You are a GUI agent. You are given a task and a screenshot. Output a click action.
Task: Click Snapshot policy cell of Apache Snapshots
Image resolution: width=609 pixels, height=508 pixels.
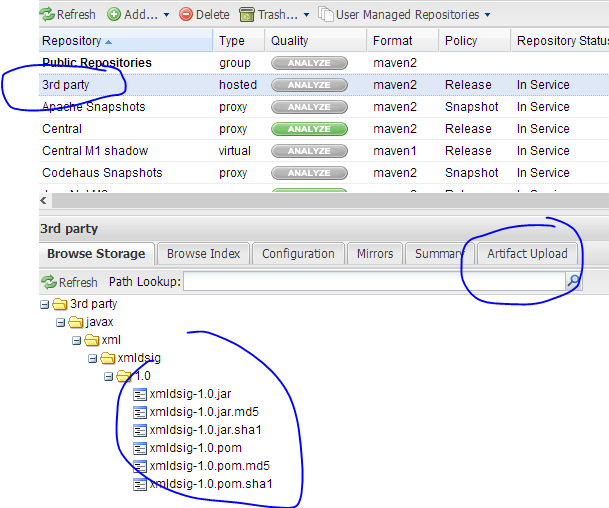click(x=472, y=107)
